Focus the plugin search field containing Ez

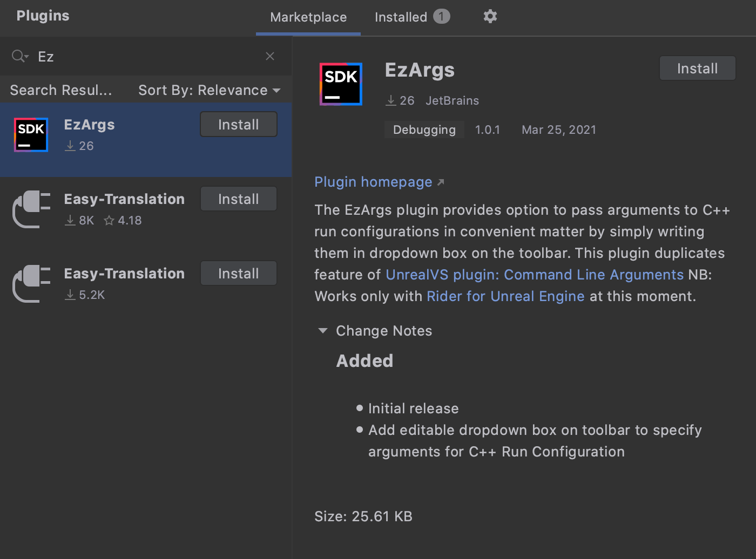[x=146, y=56]
